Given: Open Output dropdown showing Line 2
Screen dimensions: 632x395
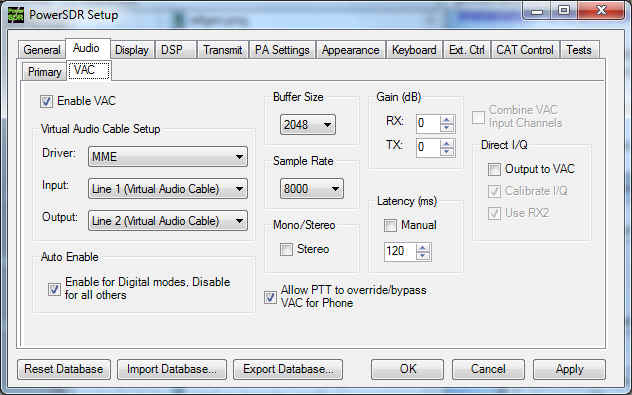Looking at the screenshot, I should point(168,221).
